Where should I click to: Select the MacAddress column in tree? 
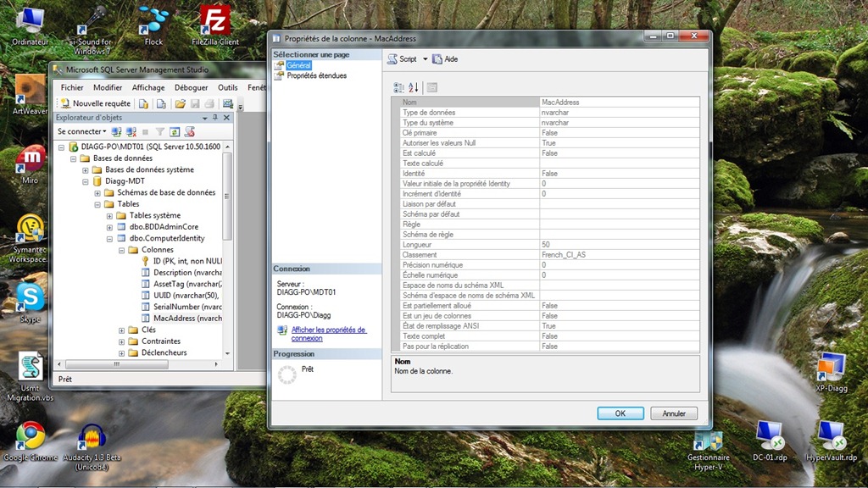coord(187,319)
